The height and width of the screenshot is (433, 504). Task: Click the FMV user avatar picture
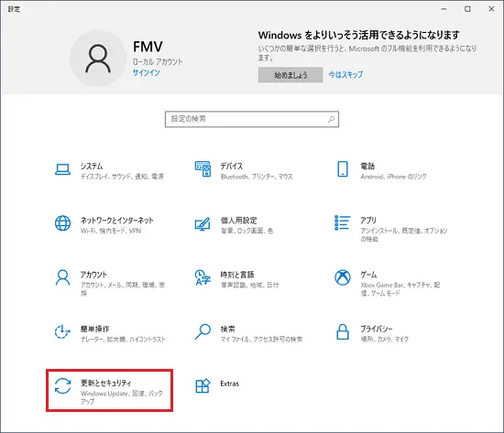tap(98, 59)
